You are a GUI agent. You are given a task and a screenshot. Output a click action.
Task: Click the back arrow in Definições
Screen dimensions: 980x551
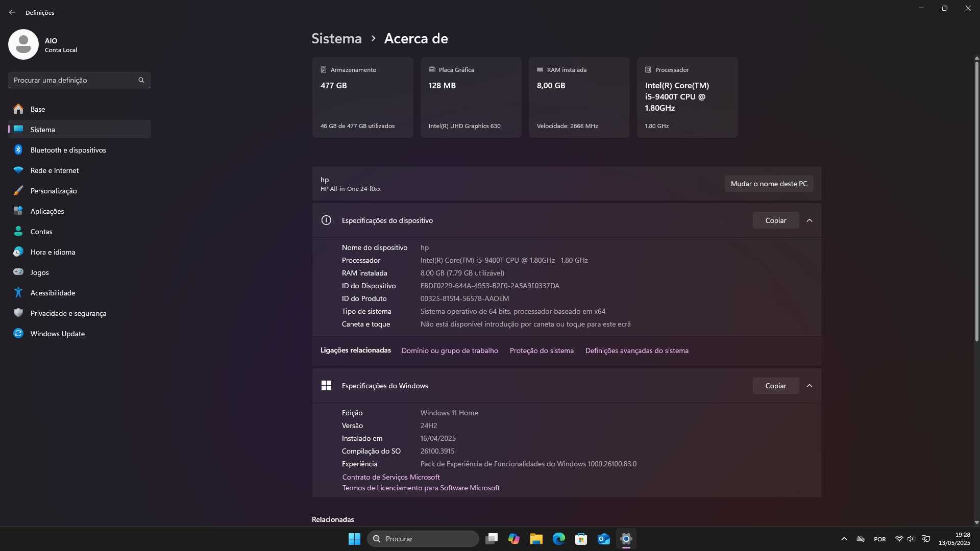click(x=12, y=12)
